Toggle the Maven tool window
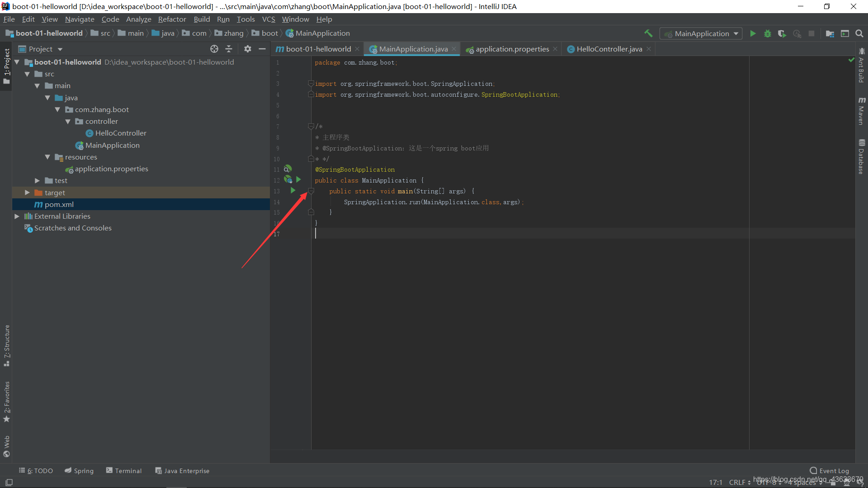 tap(861, 111)
